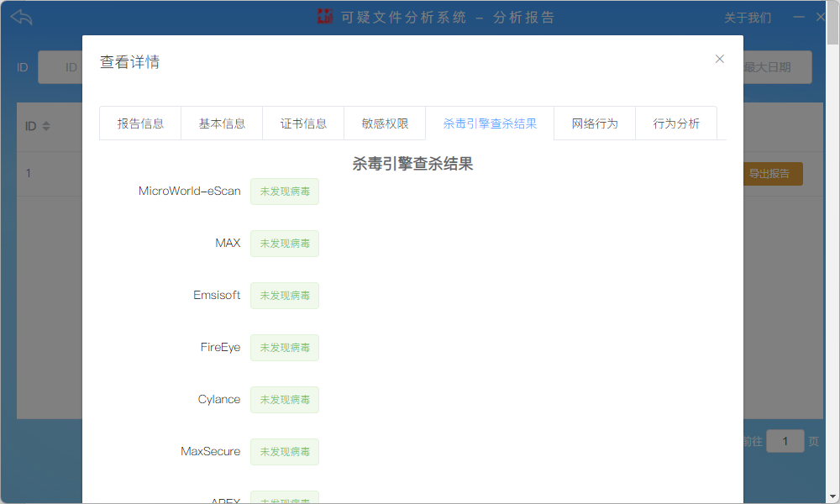Click the vertical scrollbar on the right
This screenshot has height=504, width=840.
[x=833, y=252]
